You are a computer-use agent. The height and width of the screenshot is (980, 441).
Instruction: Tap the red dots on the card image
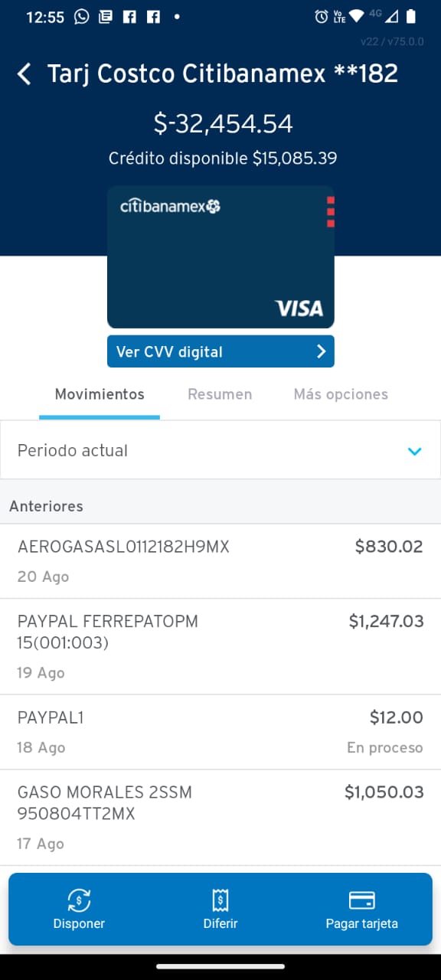tap(331, 212)
